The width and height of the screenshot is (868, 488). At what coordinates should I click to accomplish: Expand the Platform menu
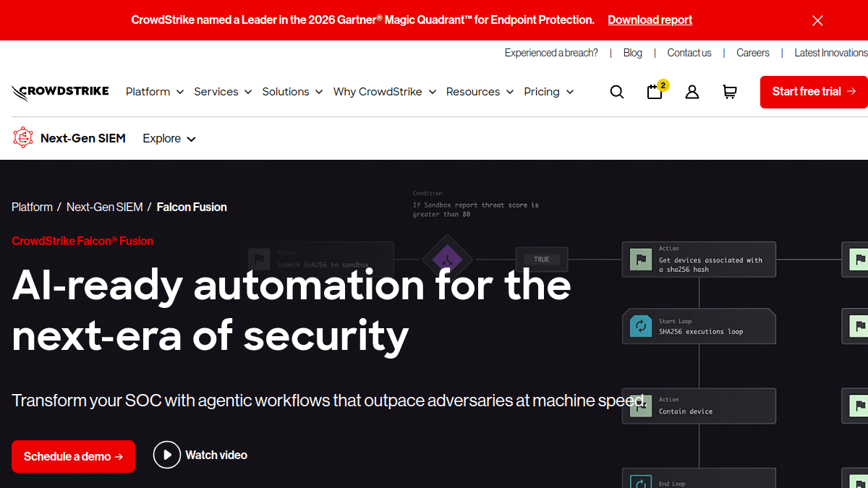pyautogui.click(x=155, y=92)
